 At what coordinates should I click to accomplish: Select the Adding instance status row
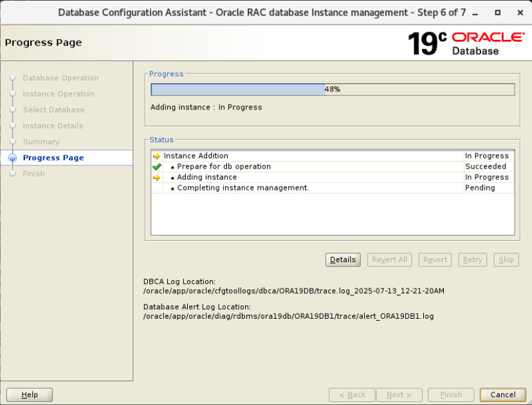pyautogui.click(x=333, y=177)
